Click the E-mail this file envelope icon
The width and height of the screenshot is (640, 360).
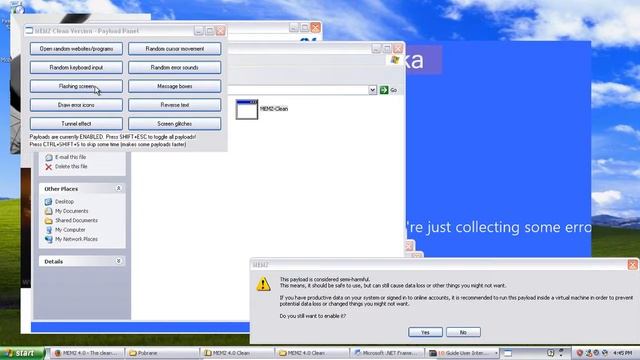pyautogui.click(x=49, y=157)
